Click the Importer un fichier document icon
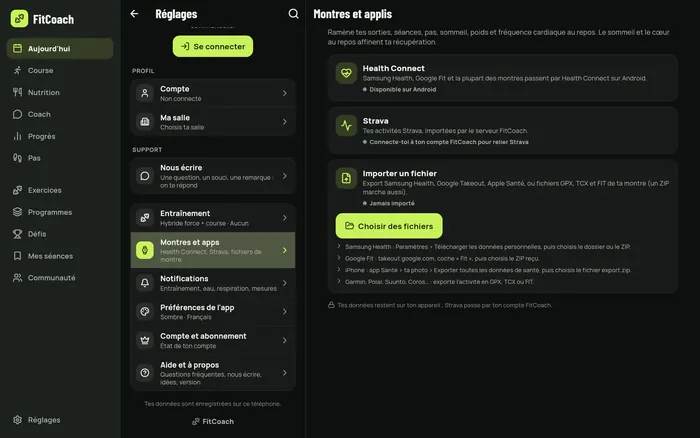700x438 pixels. (346, 178)
